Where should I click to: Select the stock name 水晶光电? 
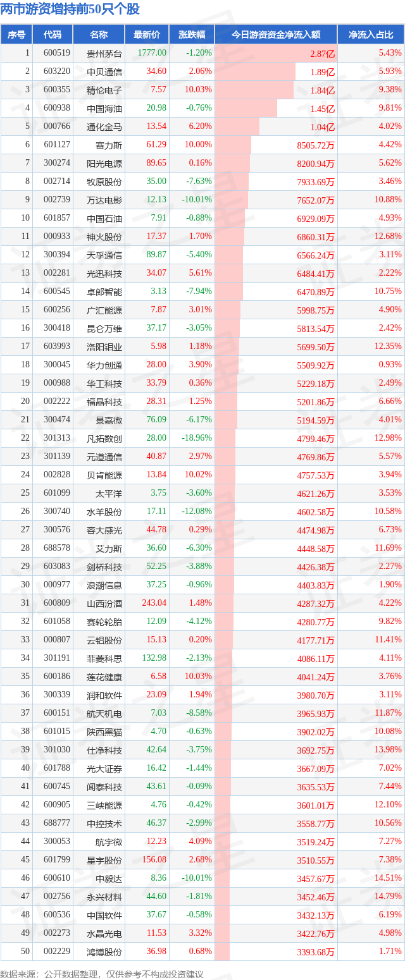[105, 933]
